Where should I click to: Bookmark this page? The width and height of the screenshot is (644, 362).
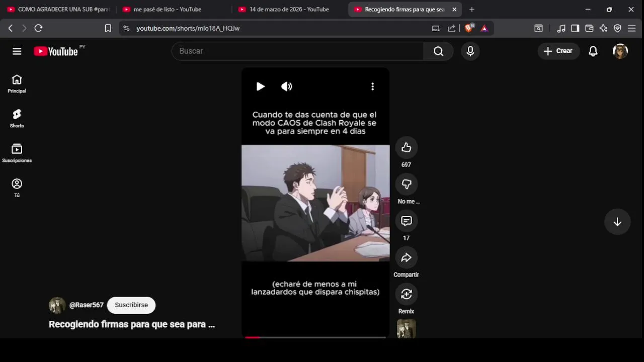[108, 29]
